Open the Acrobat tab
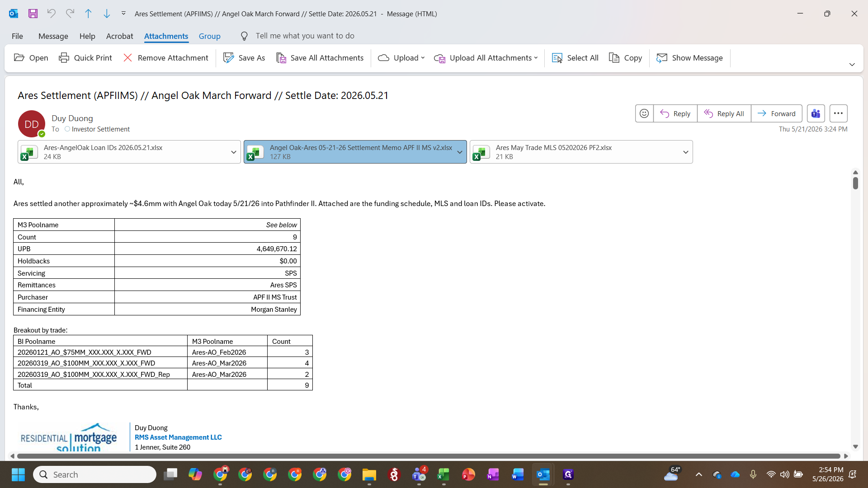This screenshot has height=488, width=868. pyautogui.click(x=119, y=36)
